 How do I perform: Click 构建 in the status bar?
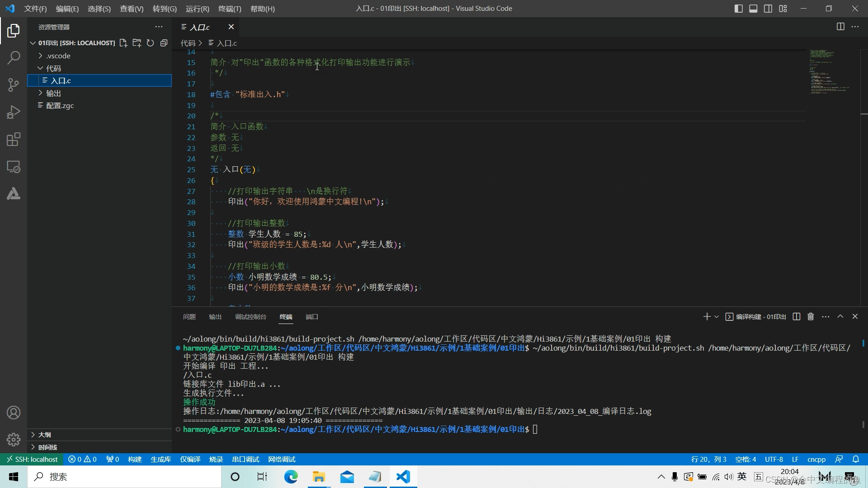coord(135,459)
